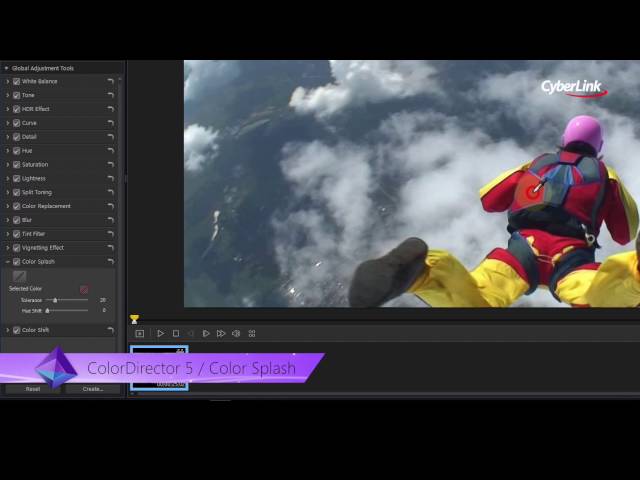Select the video clip thumbnail in storyboard
The width and height of the screenshot is (640, 480).
click(159, 368)
